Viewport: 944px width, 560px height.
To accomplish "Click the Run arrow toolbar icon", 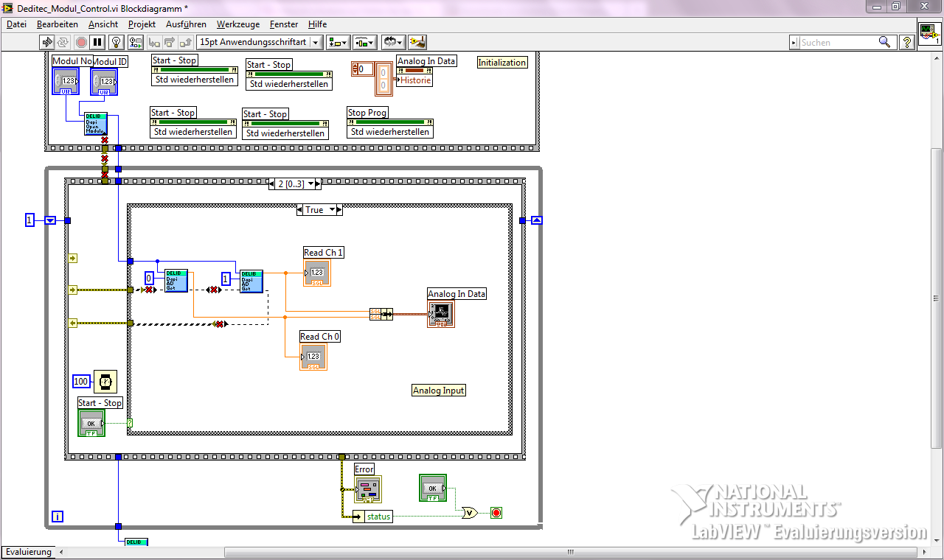I will [x=47, y=42].
